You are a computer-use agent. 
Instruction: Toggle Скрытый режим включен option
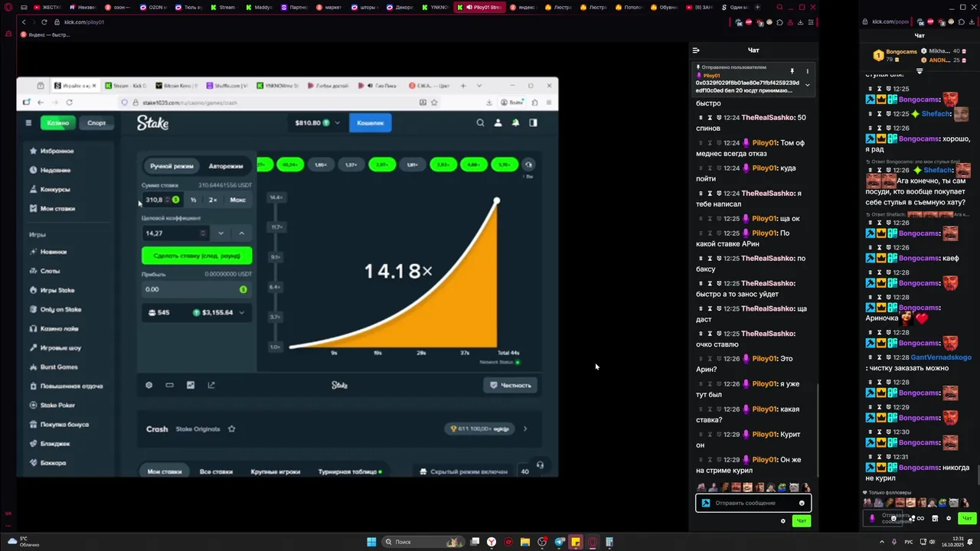[x=463, y=471]
